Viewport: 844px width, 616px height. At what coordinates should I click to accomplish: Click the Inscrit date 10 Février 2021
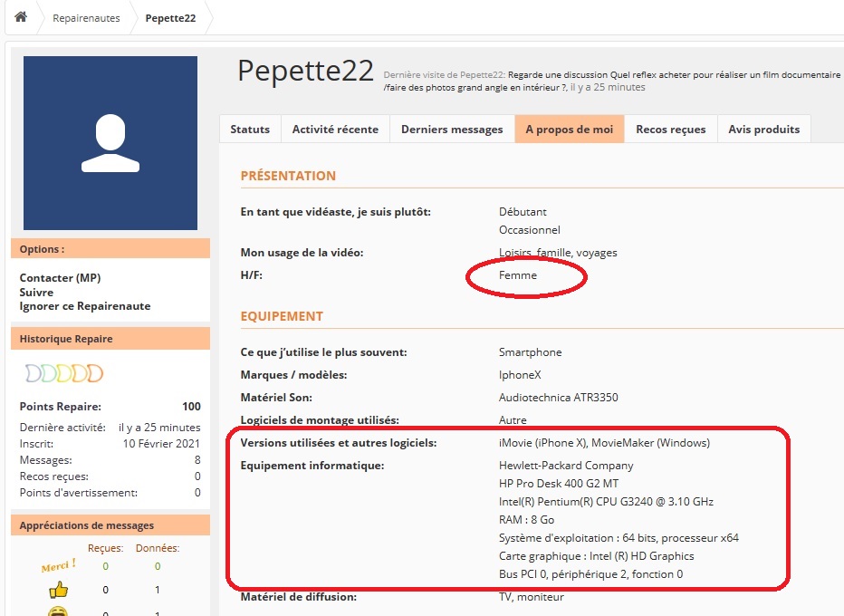(161, 444)
